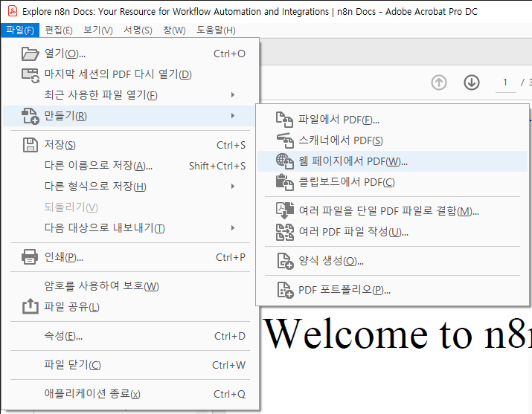
Task: Expand 다른 형식으로 저장 submenu arrow
Action: point(233,186)
